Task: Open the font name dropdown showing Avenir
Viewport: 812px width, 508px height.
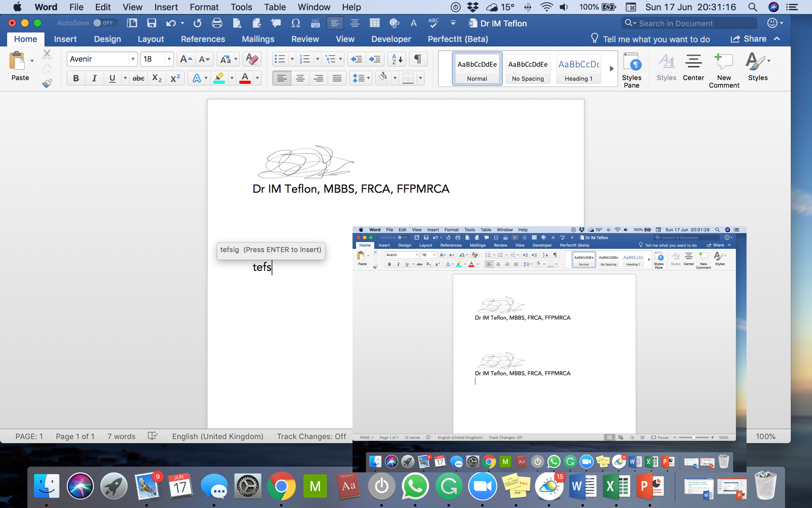Action: (133, 59)
